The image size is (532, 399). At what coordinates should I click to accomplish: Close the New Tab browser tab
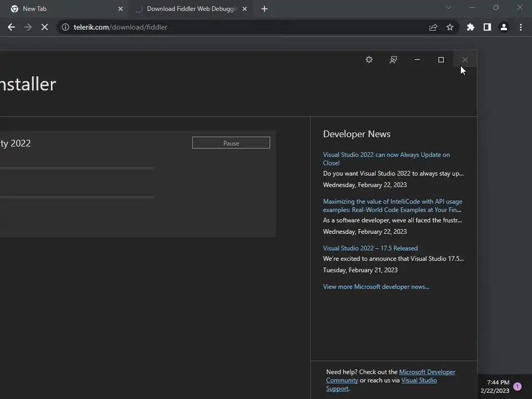[121, 9]
